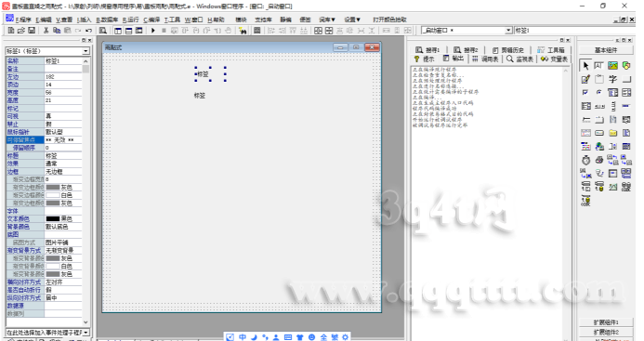Image resolution: width=644 pixels, height=341 pixels.
Task: Select the edit box component icon
Action: [598, 66]
